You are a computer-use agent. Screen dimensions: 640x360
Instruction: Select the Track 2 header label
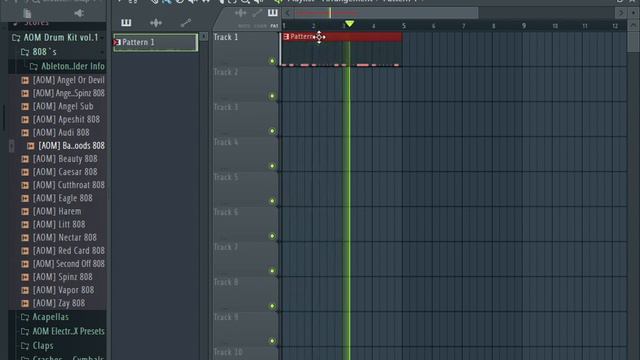[226, 72]
